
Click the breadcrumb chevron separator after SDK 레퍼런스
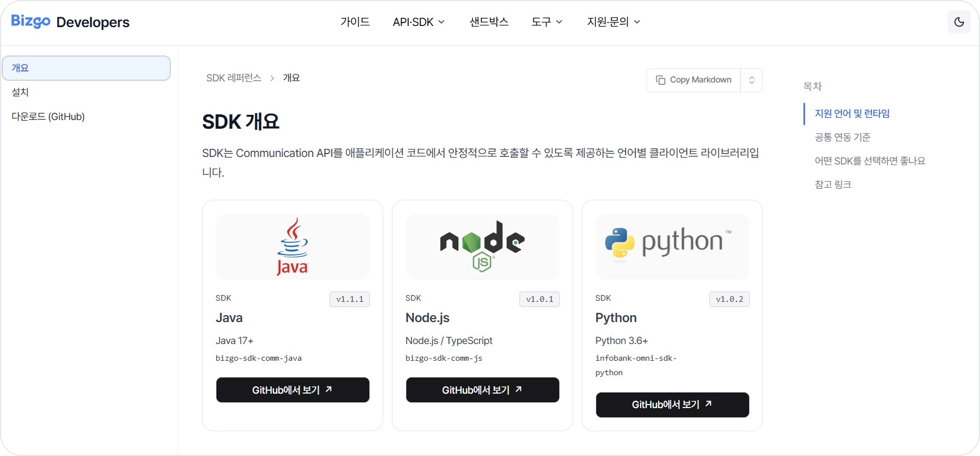pos(272,78)
